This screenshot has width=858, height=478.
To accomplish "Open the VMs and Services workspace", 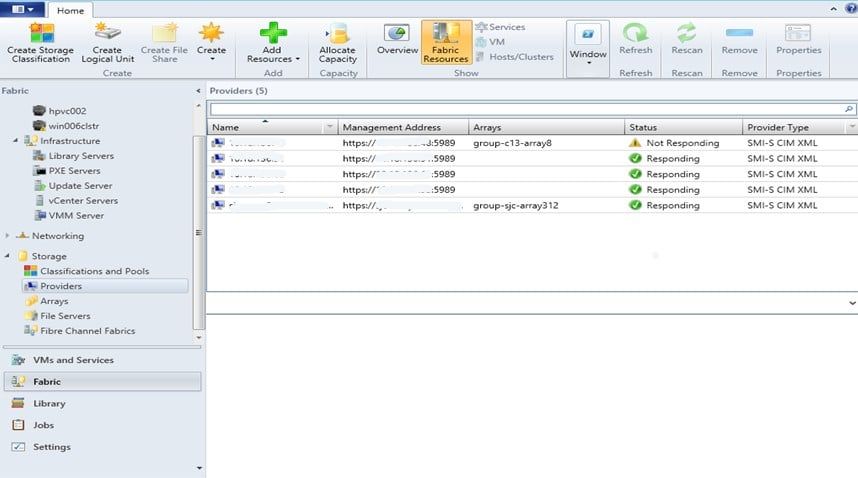I will click(73, 360).
